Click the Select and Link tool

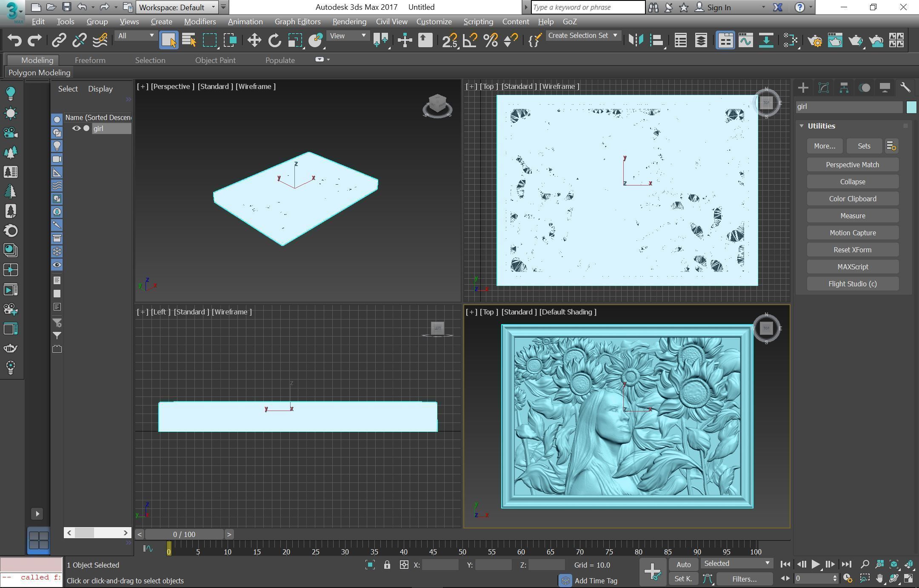point(59,40)
